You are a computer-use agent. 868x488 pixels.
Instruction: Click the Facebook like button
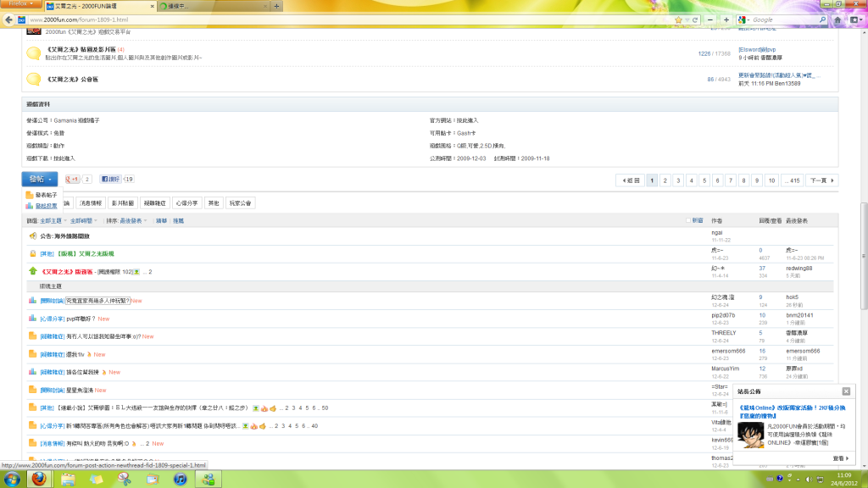pos(110,180)
